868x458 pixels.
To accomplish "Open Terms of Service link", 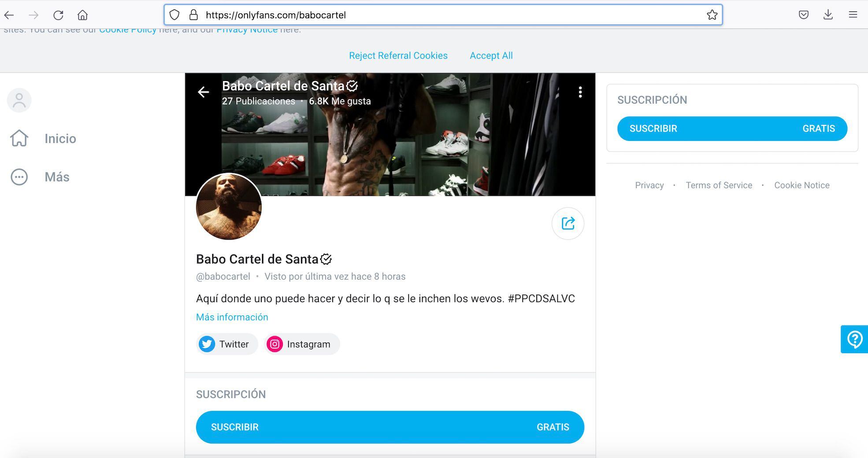I will (x=719, y=185).
